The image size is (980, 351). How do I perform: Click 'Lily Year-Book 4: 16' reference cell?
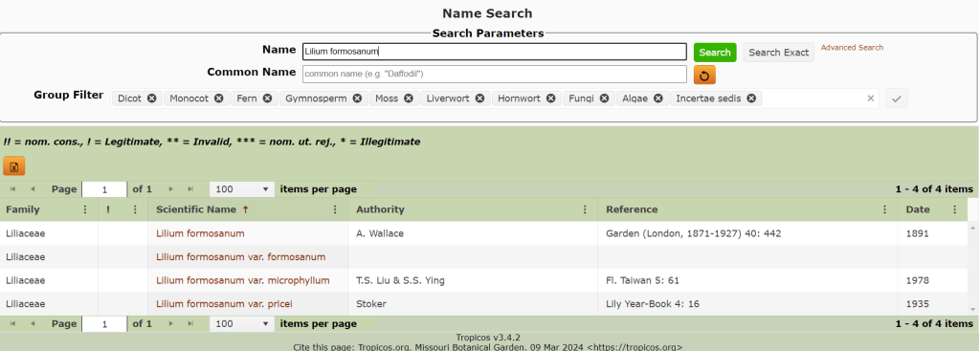(x=747, y=304)
